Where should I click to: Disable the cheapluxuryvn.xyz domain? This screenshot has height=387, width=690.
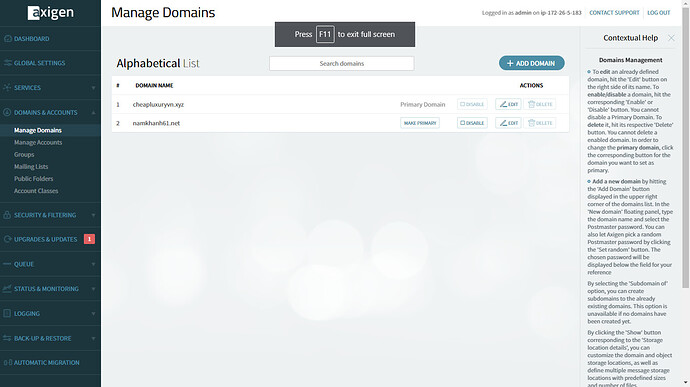click(x=472, y=104)
